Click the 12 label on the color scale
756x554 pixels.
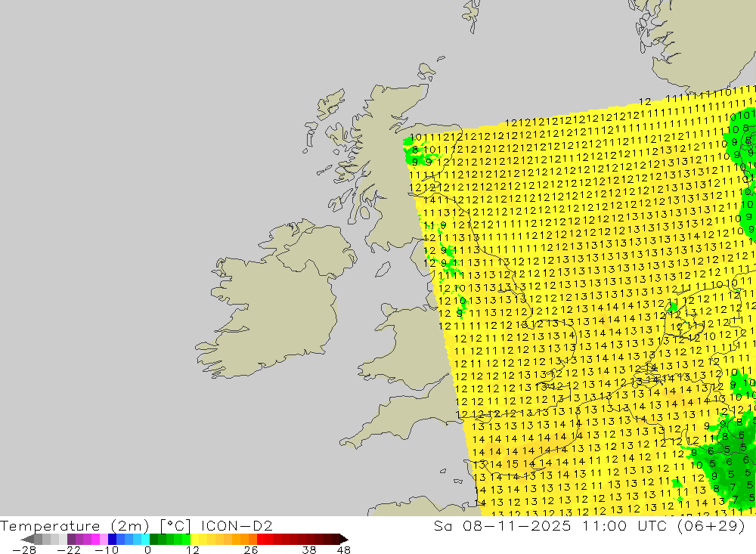pyautogui.click(x=192, y=549)
